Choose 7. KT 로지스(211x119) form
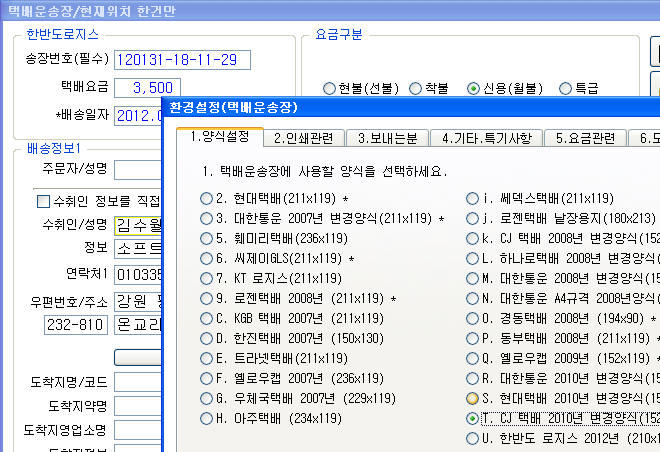Screen dimensions: 660x452 click(206, 278)
